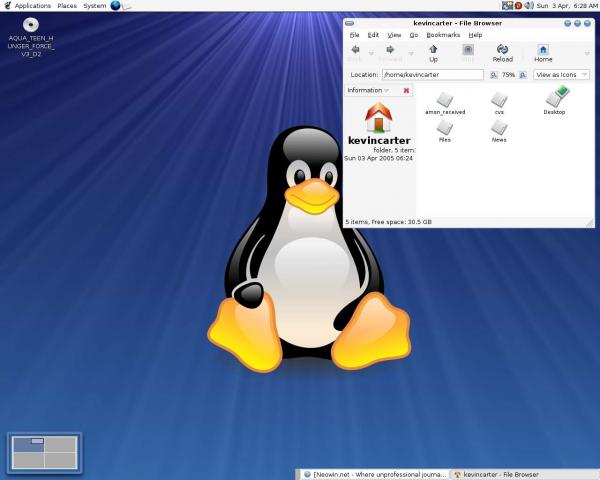Click the volume speaker icon in the panel
Image resolution: width=600 pixels, height=480 pixels.
point(528,6)
